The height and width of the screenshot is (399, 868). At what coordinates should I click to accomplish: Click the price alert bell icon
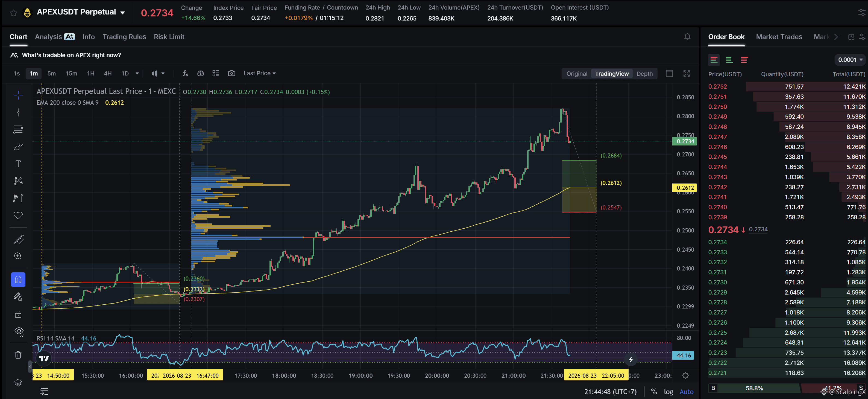point(687,36)
